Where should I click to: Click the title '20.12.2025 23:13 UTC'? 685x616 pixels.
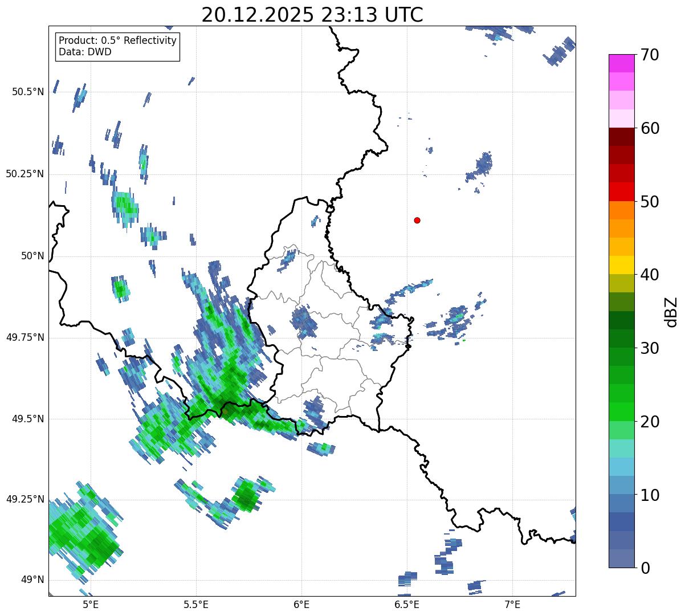tap(312, 15)
